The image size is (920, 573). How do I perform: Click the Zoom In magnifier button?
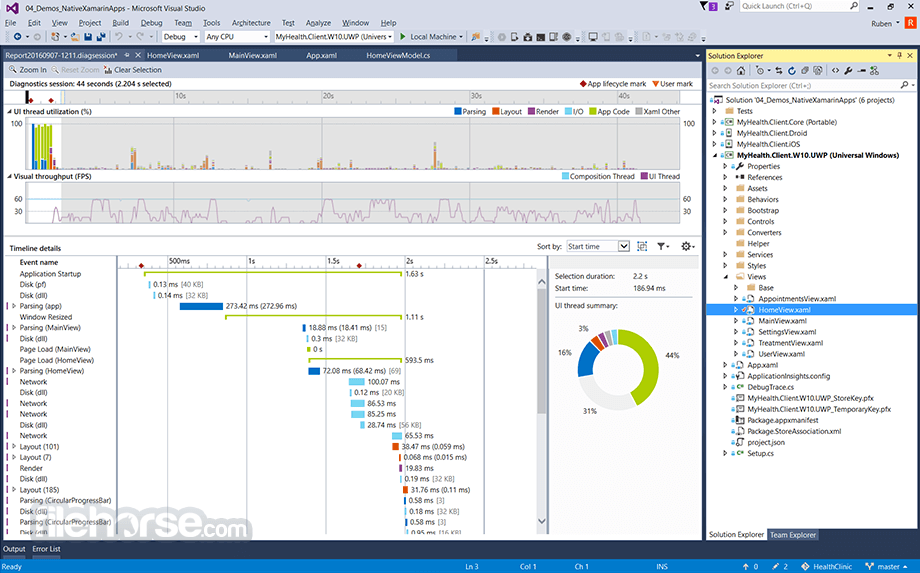28,70
